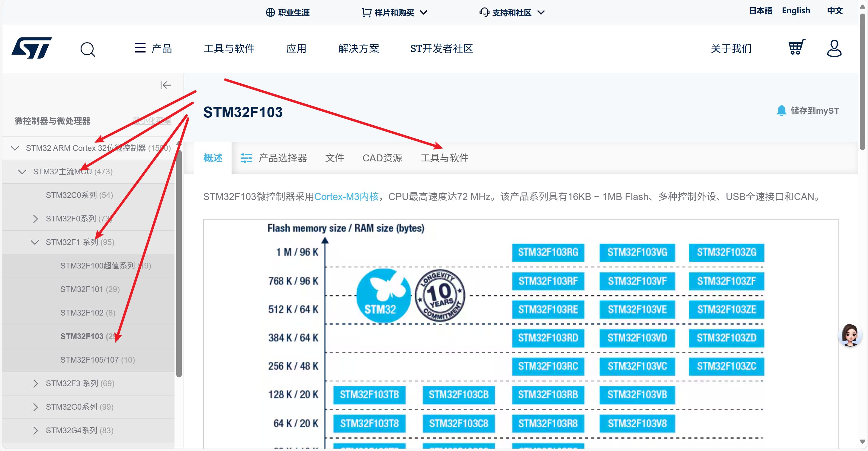This screenshot has height=451, width=868.
Task: Open the user account profile icon
Action: (834, 49)
